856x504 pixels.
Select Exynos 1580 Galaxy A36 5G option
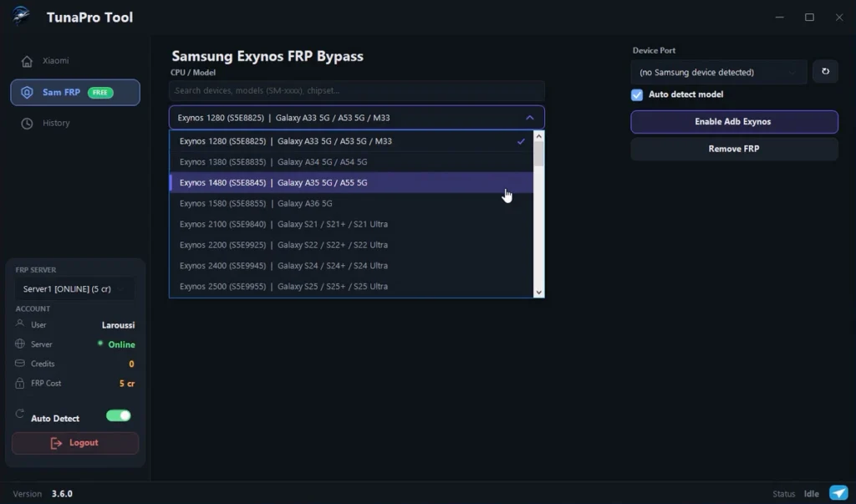(x=351, y=203)
